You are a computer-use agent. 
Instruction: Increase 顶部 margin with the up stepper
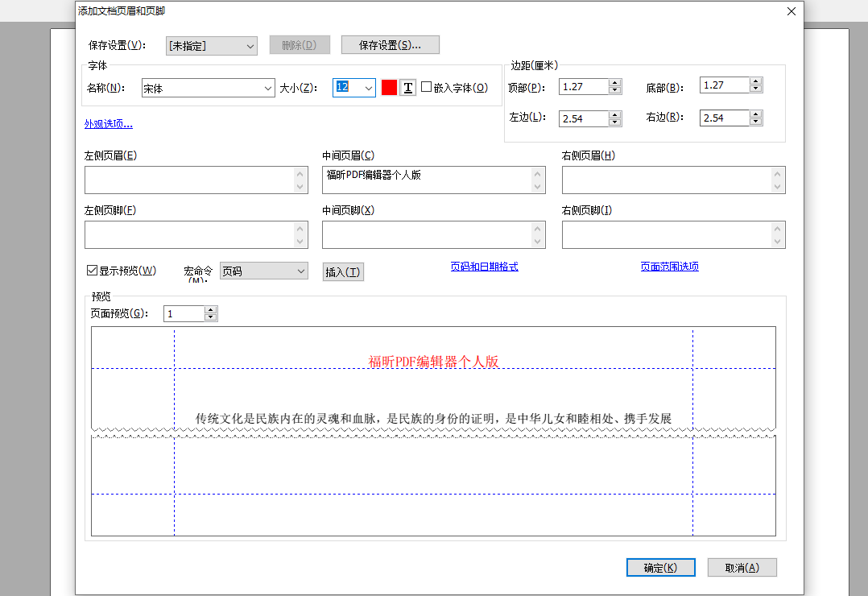(x=615, y=82)
